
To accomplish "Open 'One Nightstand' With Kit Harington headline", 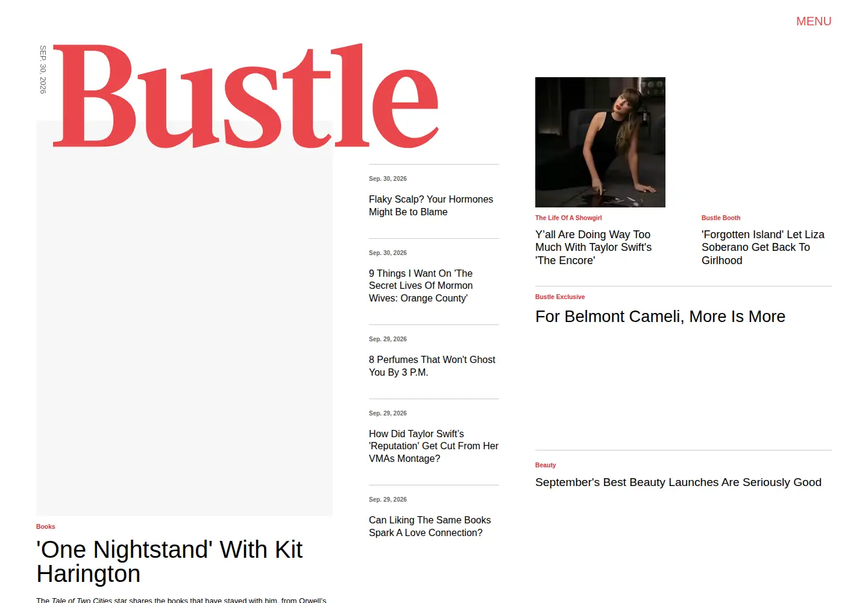I will coord(169,561).
